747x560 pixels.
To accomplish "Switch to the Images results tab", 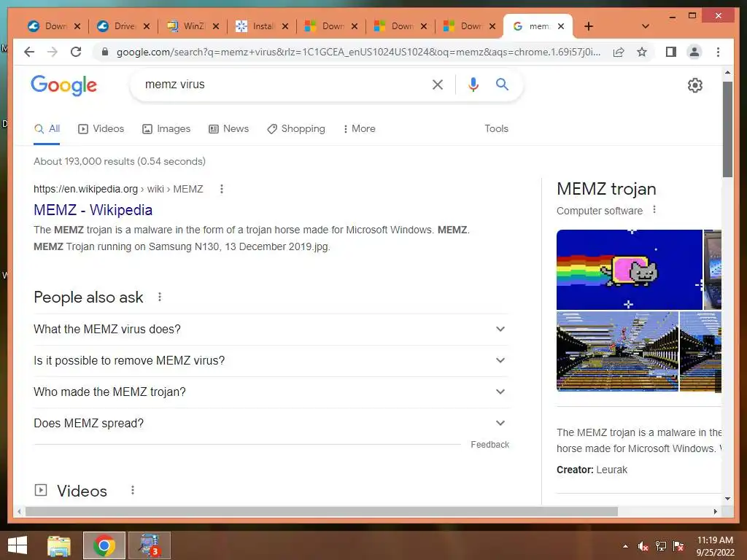I will [166, 128].
